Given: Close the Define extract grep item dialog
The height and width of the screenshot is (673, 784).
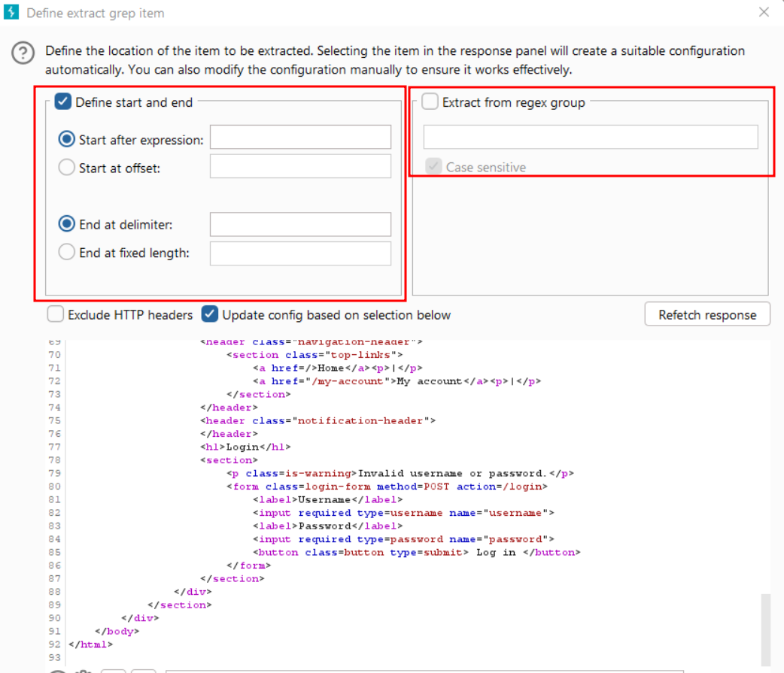Looking at the screenshot, I should 764,12.
